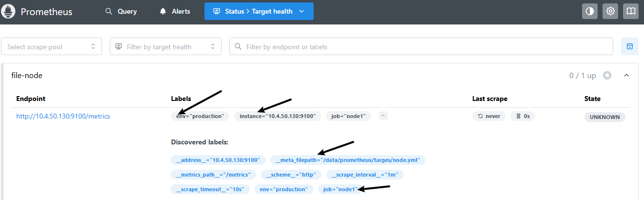Click the __scrape_interval__="1m" discovered label
This screenshot has height=200, width=644.
(365, 175)
